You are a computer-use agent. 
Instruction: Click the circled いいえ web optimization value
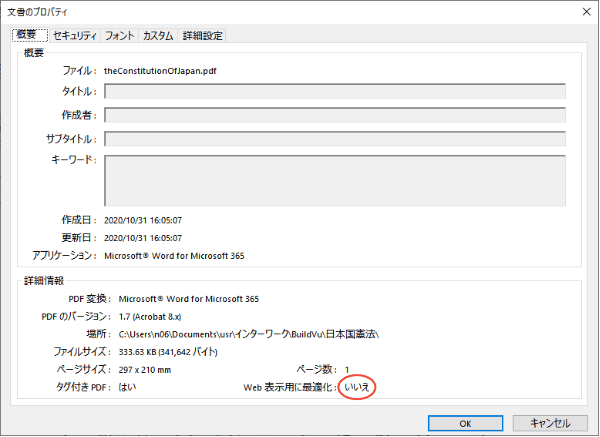point(358,388)
